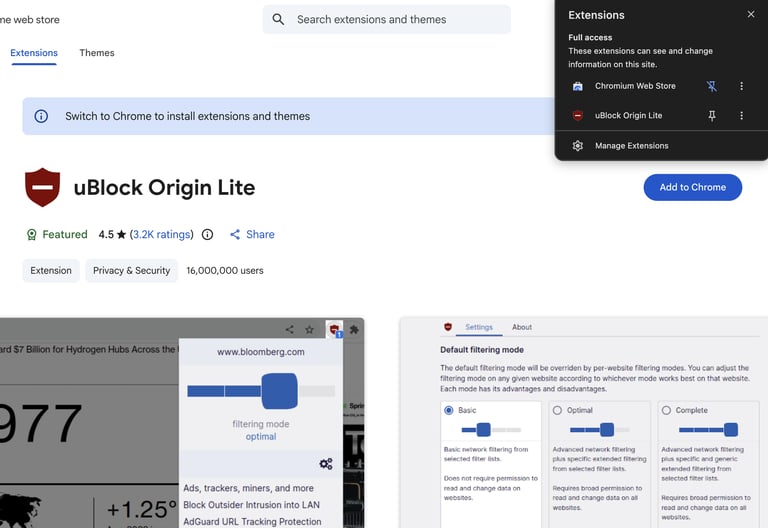
Task: Click the Extension category chip
Action: coord(51,271)
